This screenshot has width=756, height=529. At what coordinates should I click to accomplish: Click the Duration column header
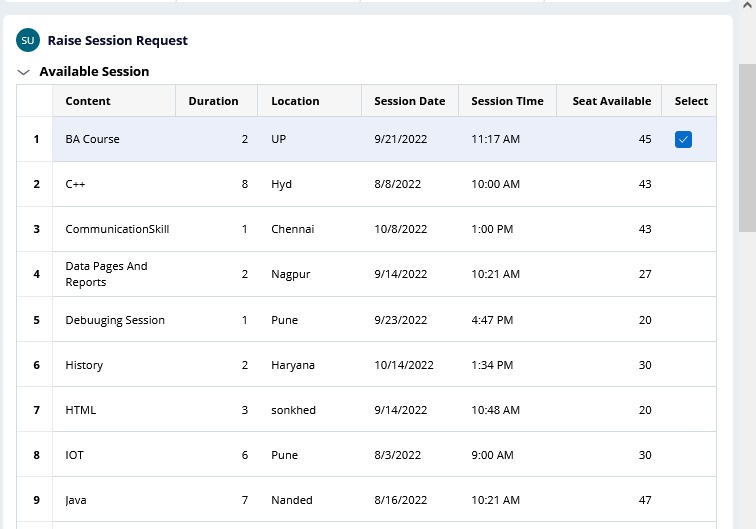point(213,101)
